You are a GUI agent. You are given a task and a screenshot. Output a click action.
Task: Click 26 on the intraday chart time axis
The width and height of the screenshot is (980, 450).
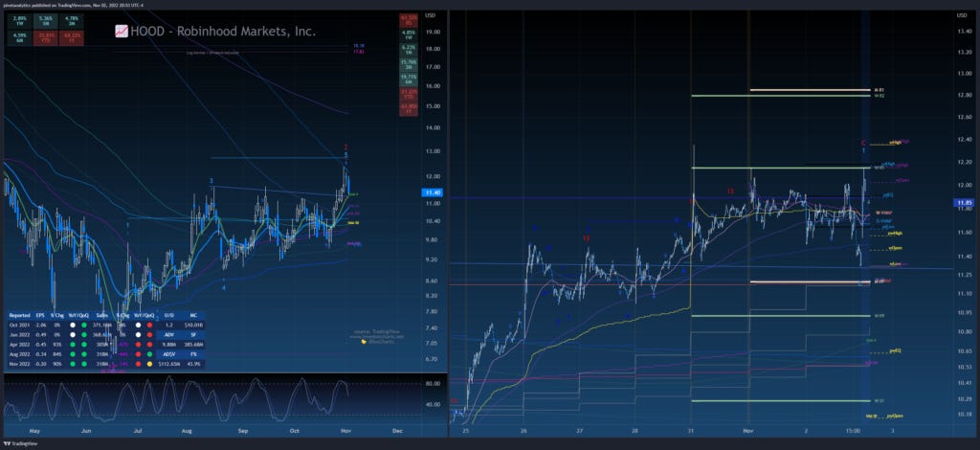pyautogui.click(x=523, y=431)
